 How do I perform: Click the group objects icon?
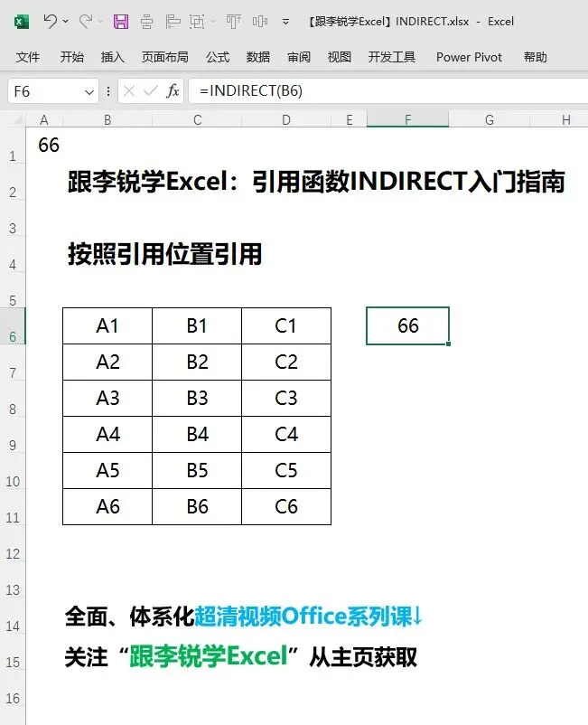pyautogui.click(x=197, y=22)
